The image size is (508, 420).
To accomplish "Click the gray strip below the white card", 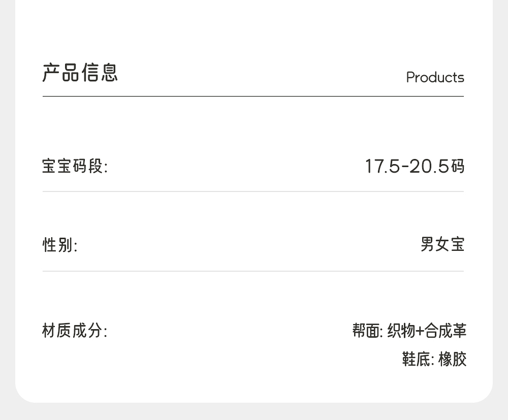I will click(254, 411).
